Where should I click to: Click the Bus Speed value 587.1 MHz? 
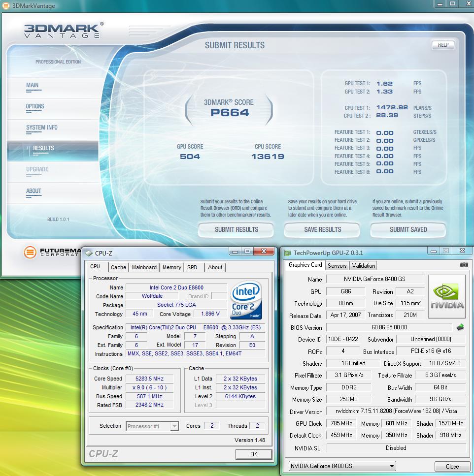coord(149,396)
